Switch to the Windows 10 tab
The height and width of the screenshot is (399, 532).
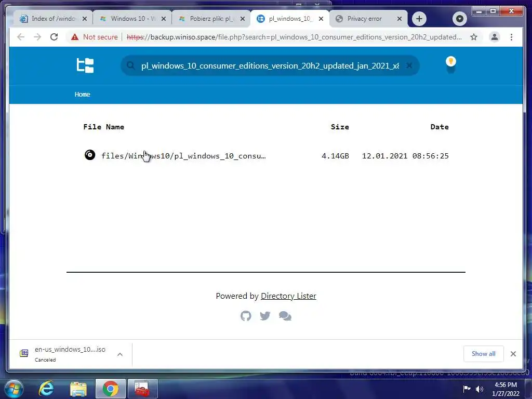[x=132, y=19]
